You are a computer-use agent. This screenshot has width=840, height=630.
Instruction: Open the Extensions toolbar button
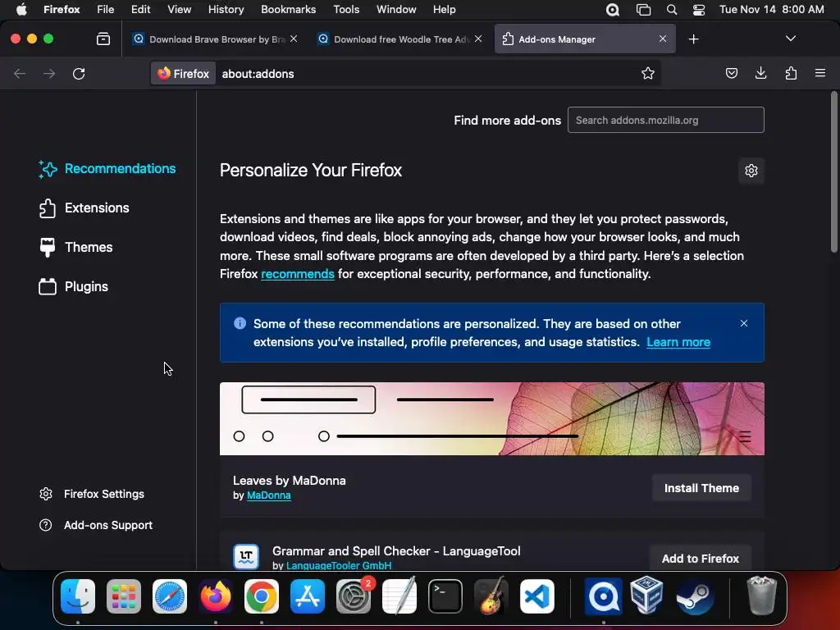(791, 73)
